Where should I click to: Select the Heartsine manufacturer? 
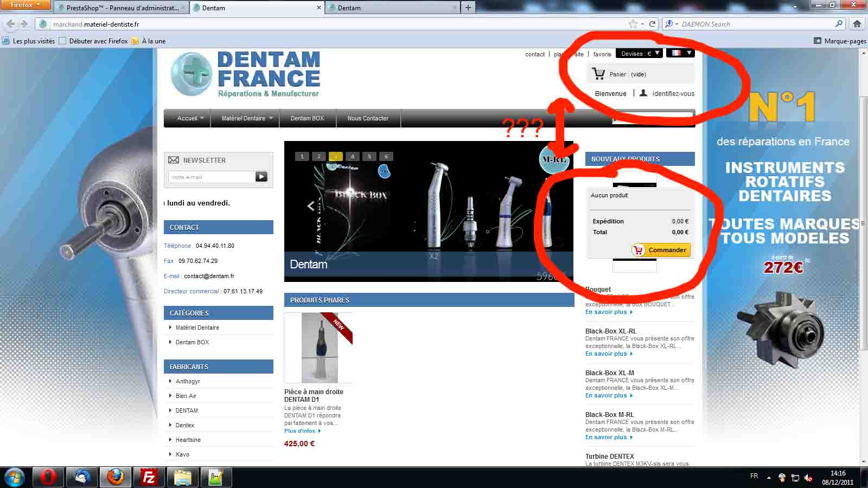pos(188,440)
